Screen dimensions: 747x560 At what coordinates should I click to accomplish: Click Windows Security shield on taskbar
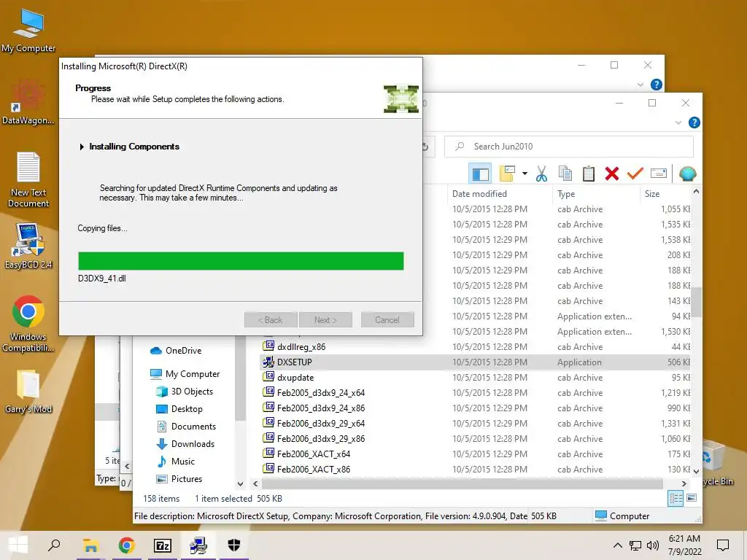[234, 545]
